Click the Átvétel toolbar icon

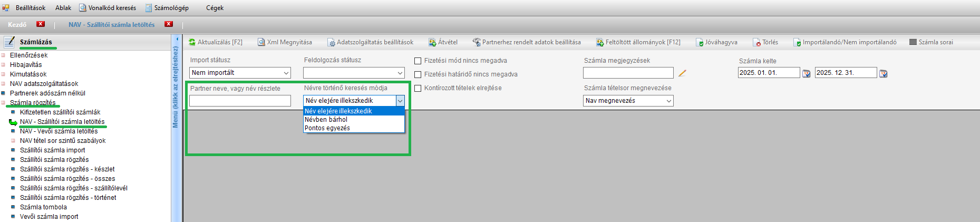point(432,42)
